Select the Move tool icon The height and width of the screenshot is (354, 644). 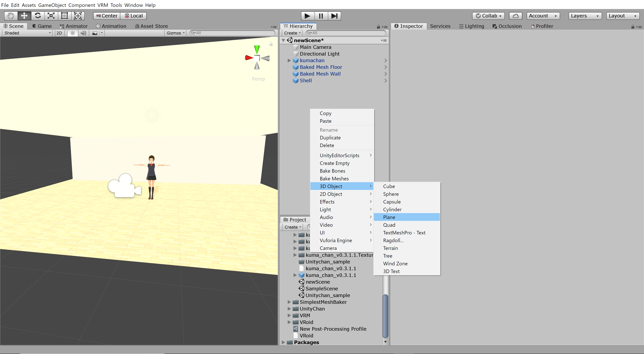[x=24, y=16]
